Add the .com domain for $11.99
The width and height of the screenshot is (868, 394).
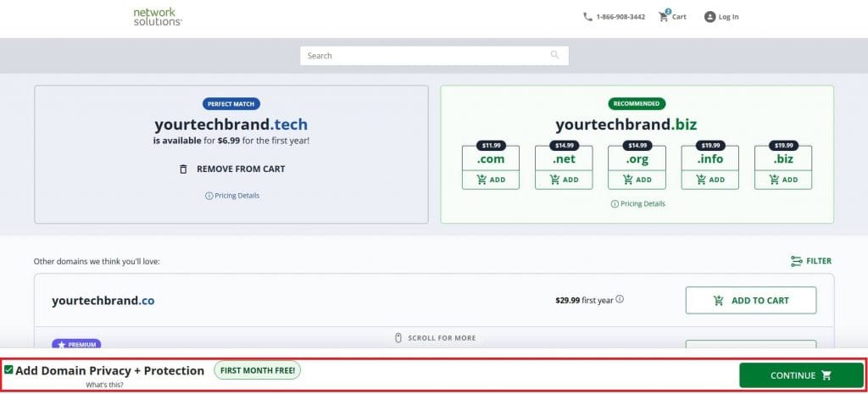pyautogui.click(x=491, y=180)
